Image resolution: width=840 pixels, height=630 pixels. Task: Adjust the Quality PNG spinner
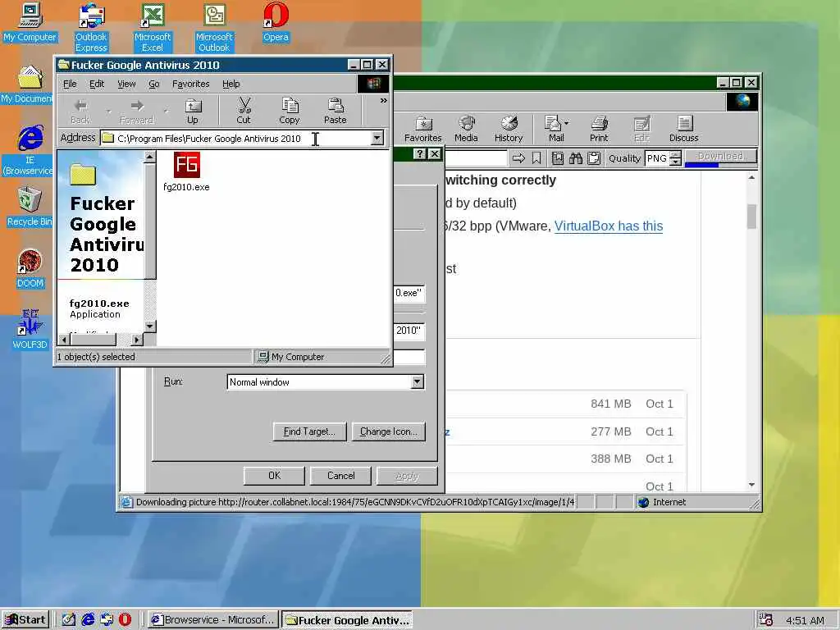[x=676, y=158]
